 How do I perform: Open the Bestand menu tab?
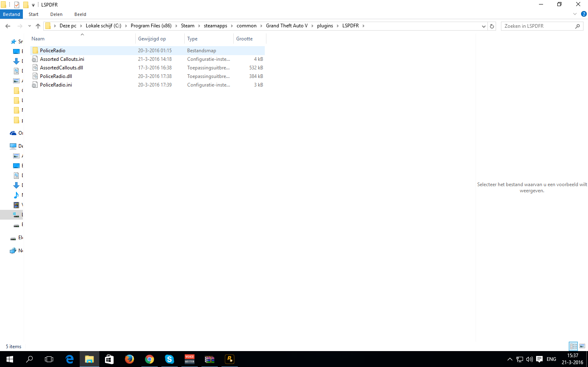[x=11, y=14]
